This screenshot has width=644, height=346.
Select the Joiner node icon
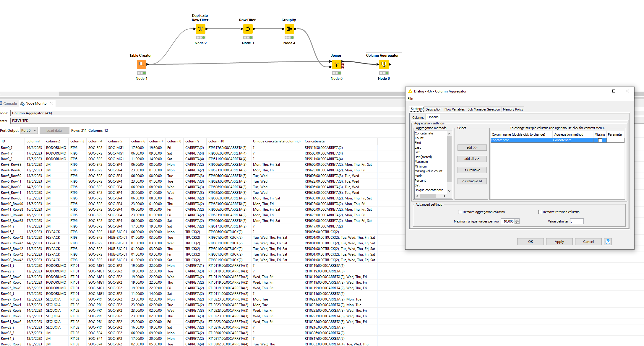336,64
